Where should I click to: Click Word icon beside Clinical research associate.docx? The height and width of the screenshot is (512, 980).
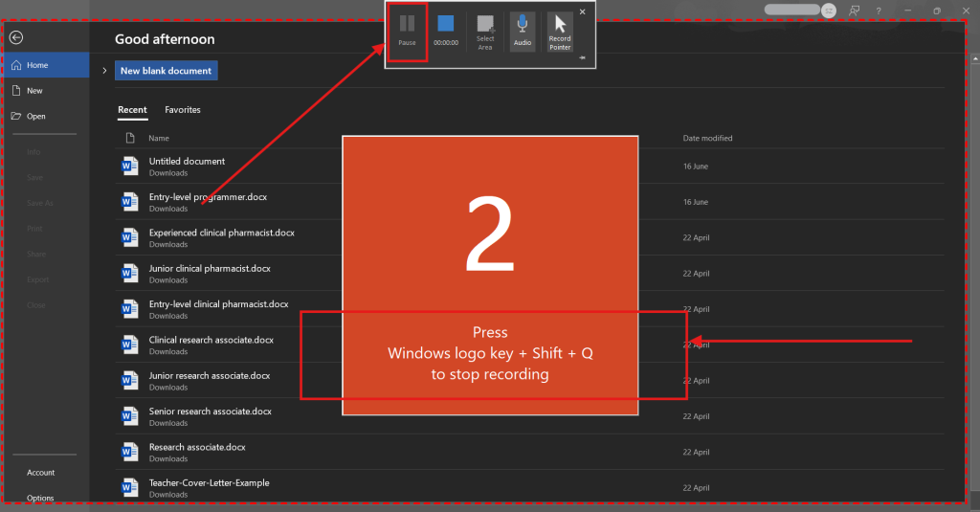point(129,345)
